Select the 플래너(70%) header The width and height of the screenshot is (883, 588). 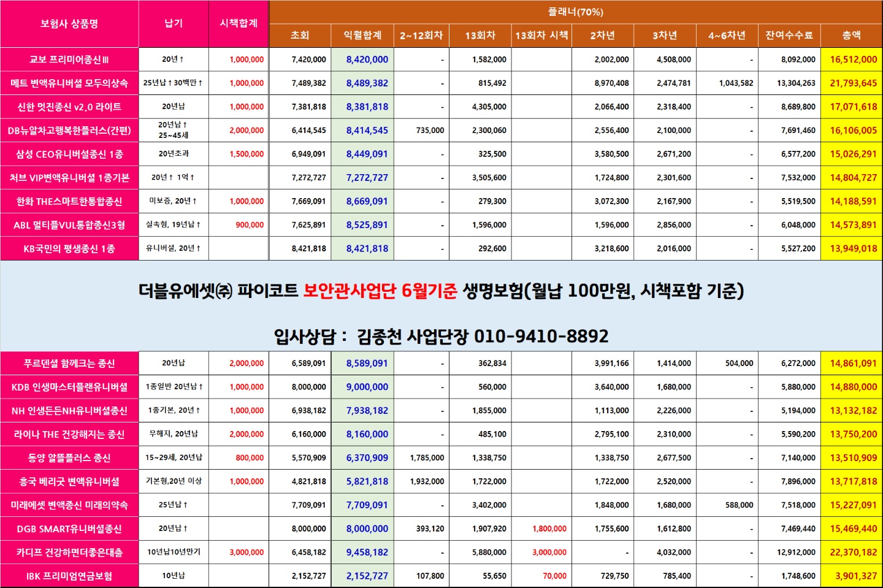575,12
